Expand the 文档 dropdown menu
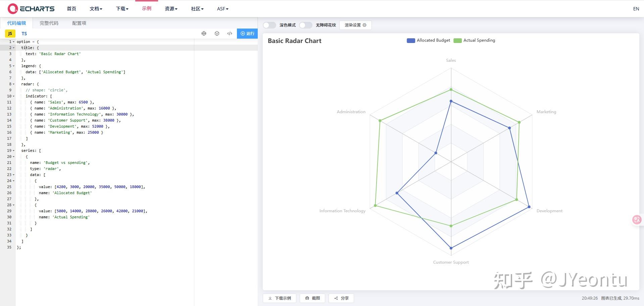Image resolution: width=644 pixels, height=306 pixels. (x=96, y=9)
